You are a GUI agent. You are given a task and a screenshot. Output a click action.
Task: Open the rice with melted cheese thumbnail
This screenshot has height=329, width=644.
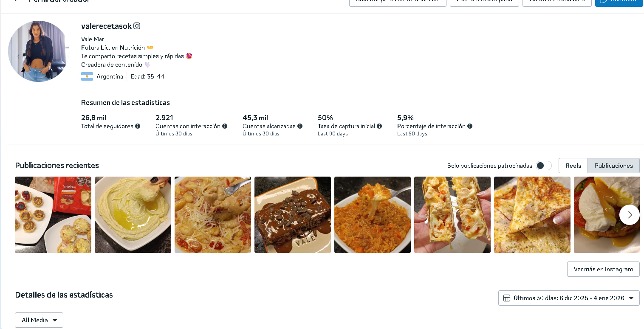click(x=373, y=215)
